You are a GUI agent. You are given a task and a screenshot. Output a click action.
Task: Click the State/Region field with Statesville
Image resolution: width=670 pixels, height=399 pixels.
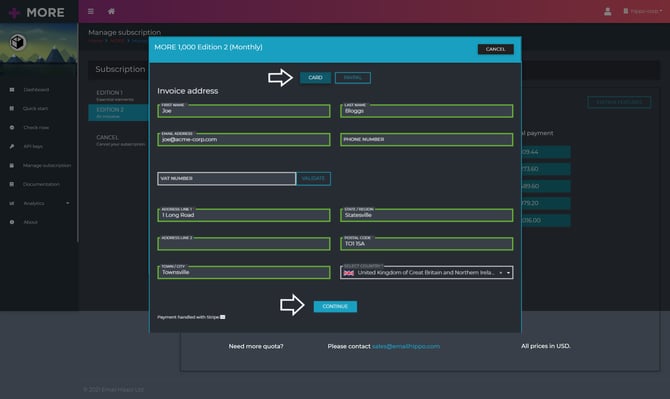[x=426, y=215]
